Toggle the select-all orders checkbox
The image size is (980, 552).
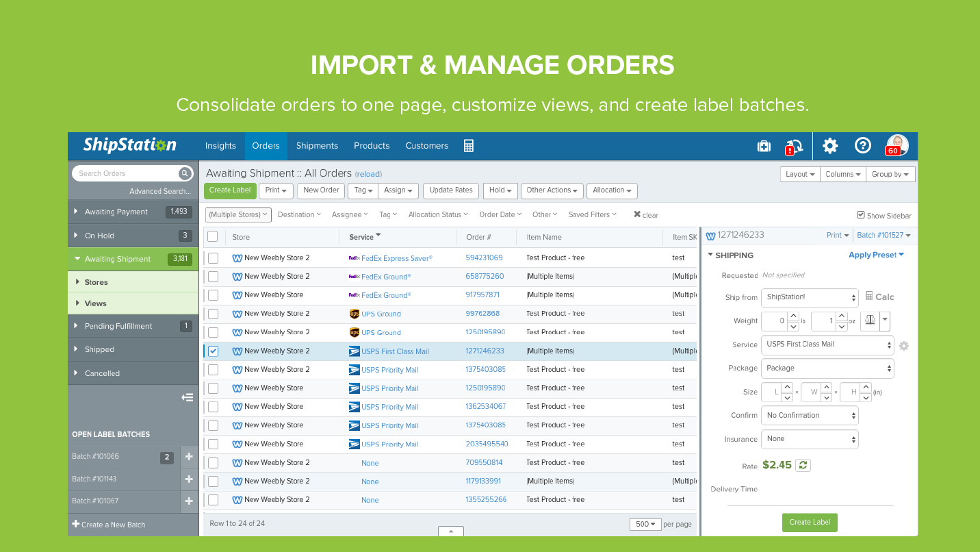click(213, 236)
